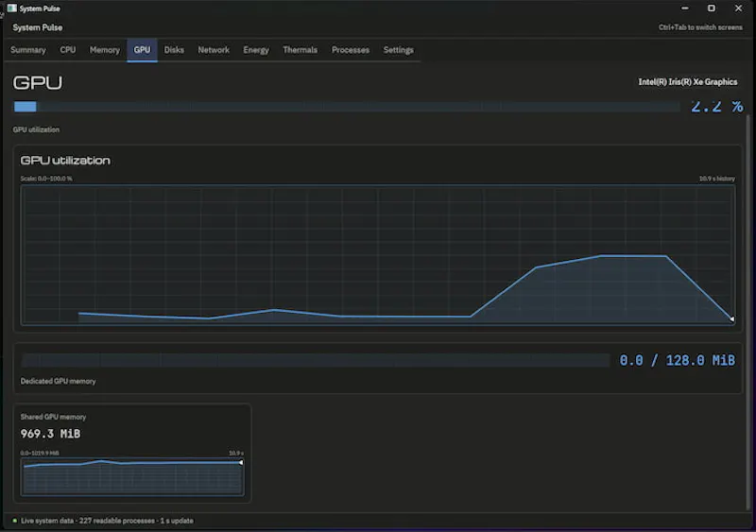This screenshot has height=532, width=756.
Task: Click the white endpoint marker on shared memory graph
Action: click(241, 462)
